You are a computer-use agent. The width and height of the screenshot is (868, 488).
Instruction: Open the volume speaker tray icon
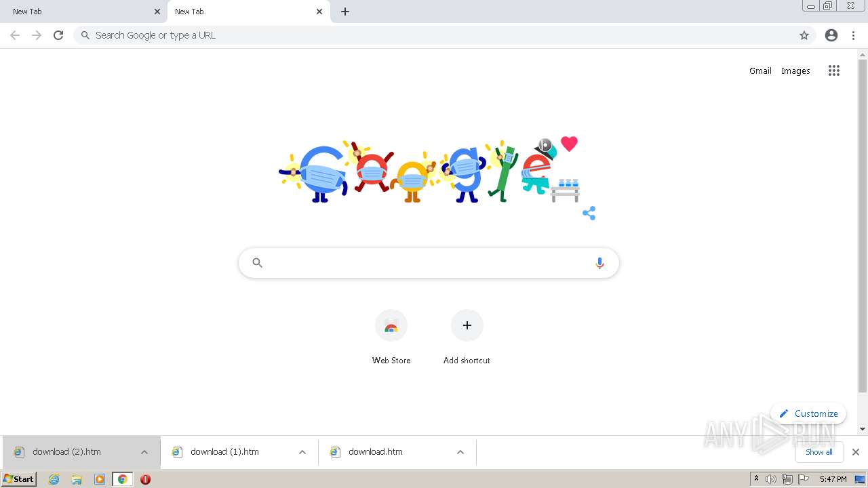tap(771, 479)
